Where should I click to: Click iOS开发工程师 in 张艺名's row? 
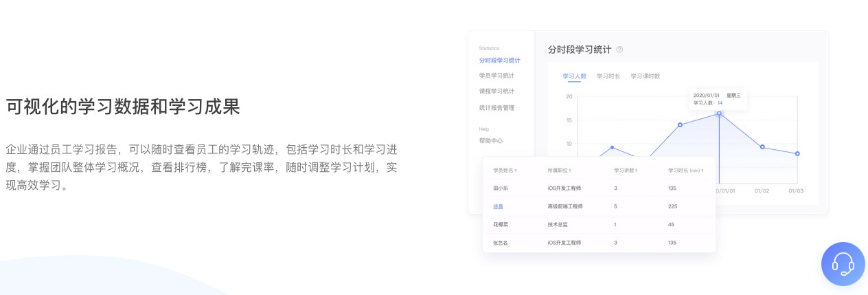point(564,243)
